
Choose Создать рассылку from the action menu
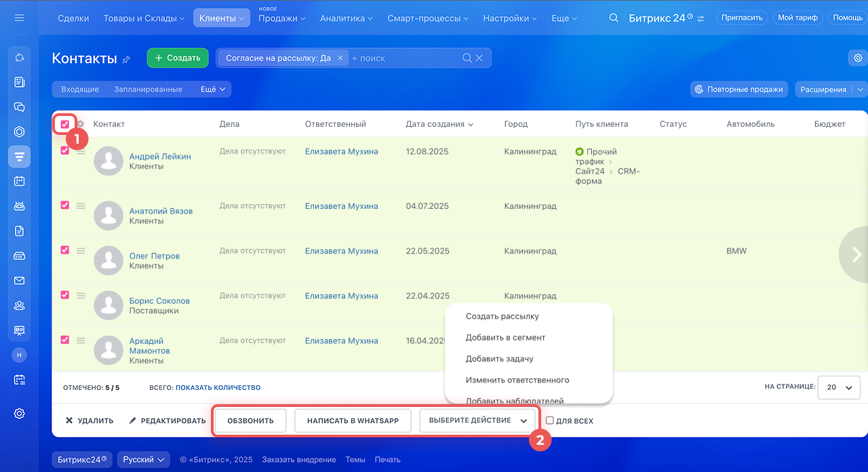click(502, 316)
